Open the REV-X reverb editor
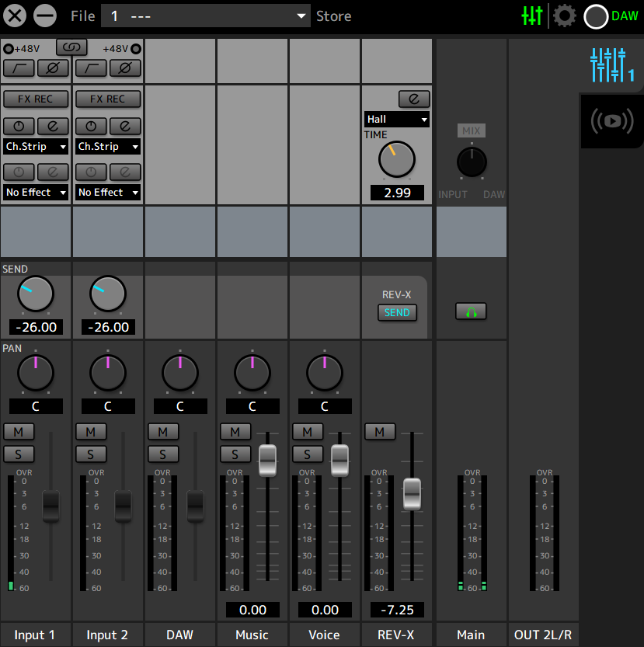Screen dimensions: 644x647 (414, 99)
